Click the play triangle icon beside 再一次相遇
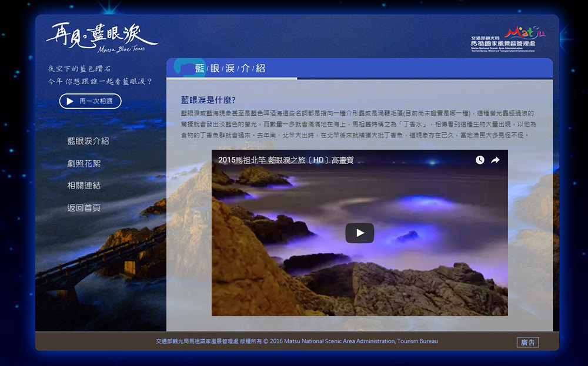588x366 pixels. (70, 101)
